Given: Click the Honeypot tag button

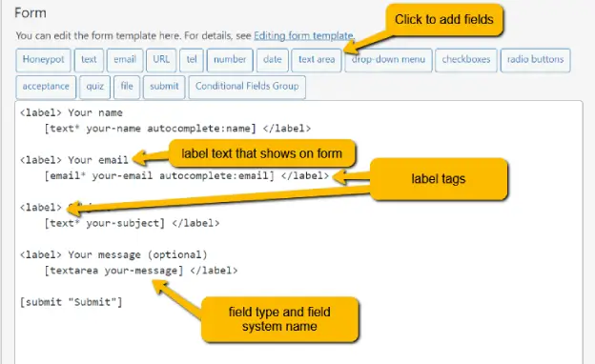Looking at the screenshot, I should 43,60.
